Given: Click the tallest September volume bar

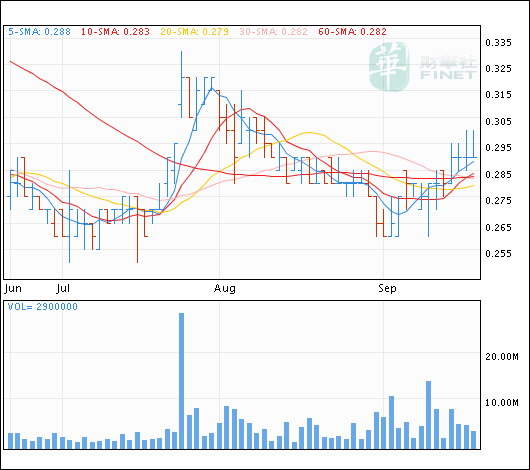Looking at the screenshot, I should (429, 415).
